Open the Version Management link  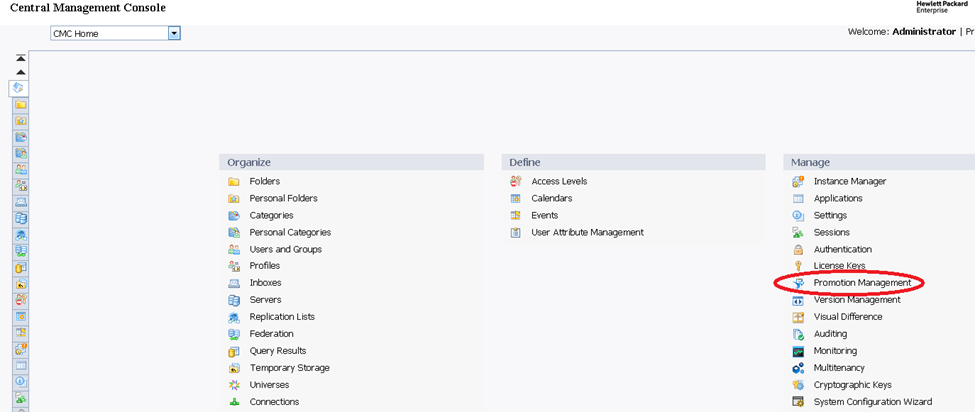856,300
